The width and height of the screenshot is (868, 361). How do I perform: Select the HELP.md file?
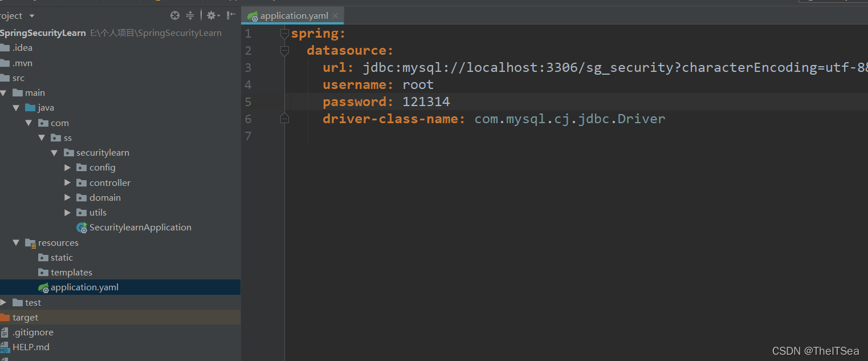click(31, 347)
